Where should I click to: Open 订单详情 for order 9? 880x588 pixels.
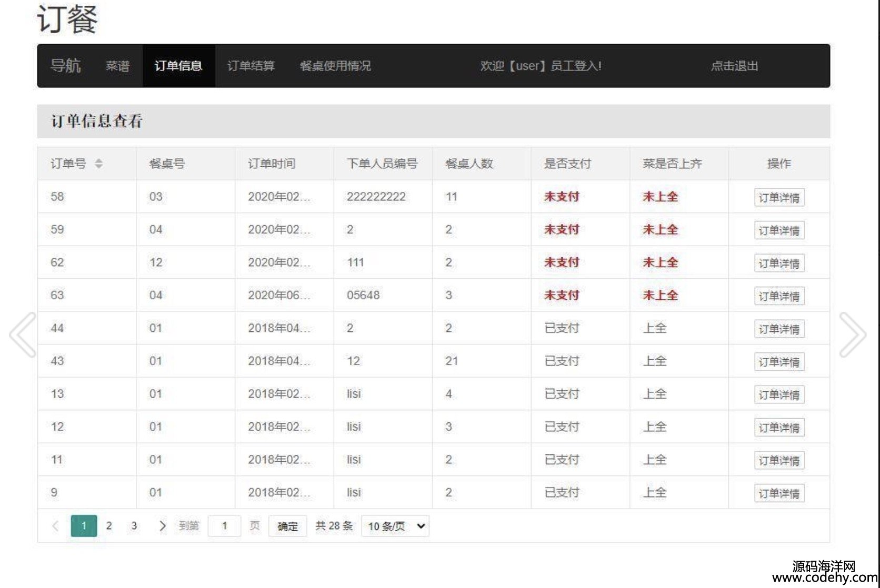click(779, 493)
